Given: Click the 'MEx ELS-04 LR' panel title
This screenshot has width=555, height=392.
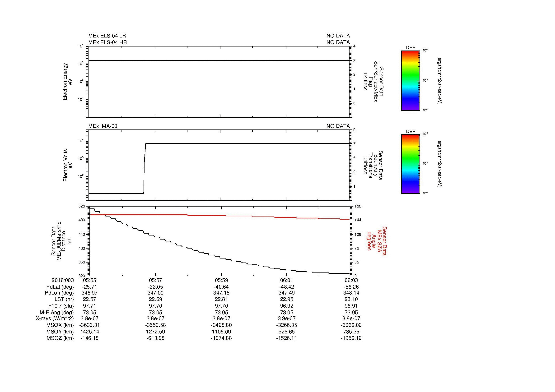Looking at the screenshot, I should pyautogui.click(x=107, y=36).
